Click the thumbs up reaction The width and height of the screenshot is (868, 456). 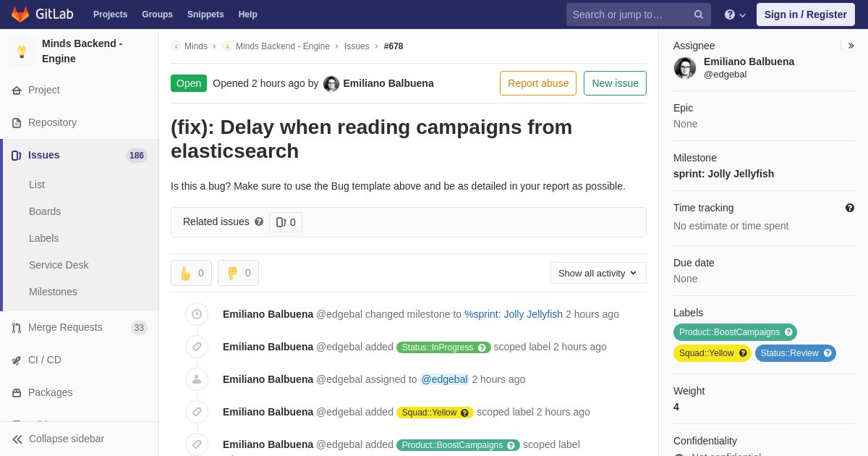click(191, 273)
